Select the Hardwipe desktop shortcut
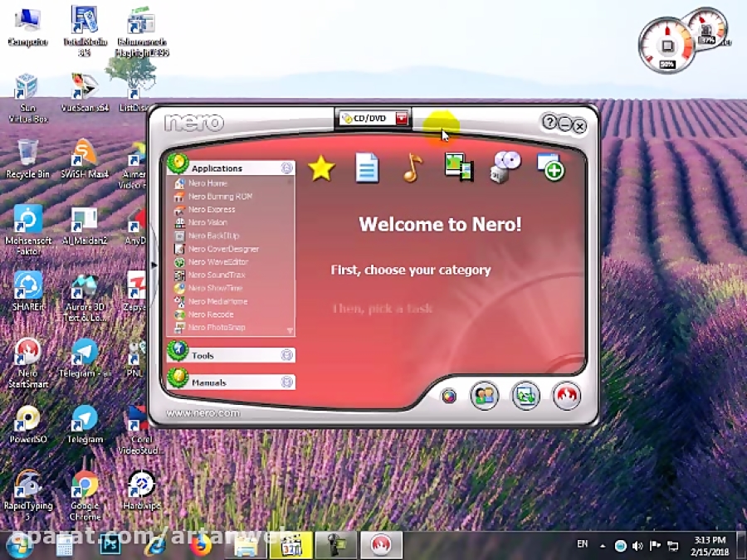The image size is (747, 560). tap(141, 490)
